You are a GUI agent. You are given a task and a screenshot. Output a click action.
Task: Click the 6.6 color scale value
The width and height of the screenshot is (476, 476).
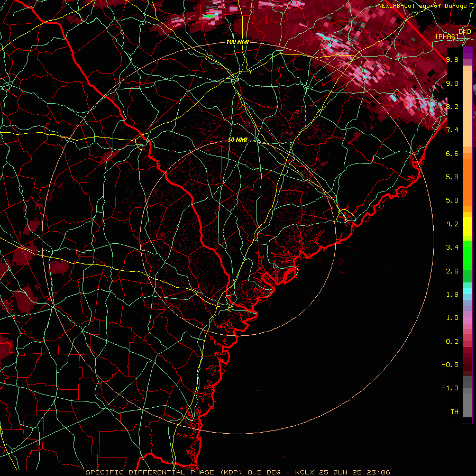click(x=452, y=153)
